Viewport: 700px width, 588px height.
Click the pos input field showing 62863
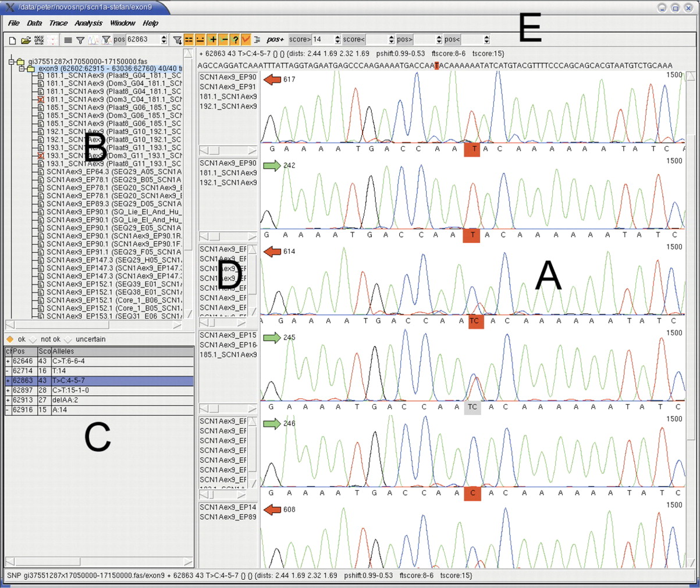coord(143,40)
